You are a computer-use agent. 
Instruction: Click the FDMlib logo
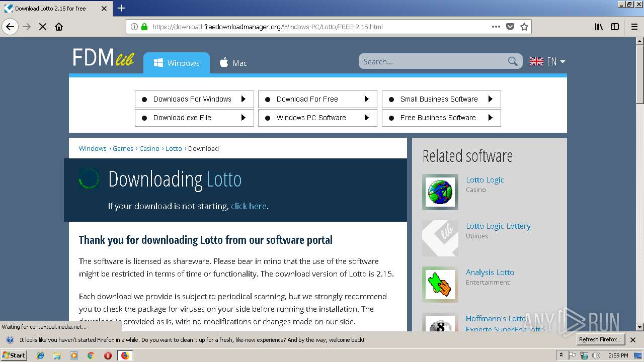(x=104, y=58)
